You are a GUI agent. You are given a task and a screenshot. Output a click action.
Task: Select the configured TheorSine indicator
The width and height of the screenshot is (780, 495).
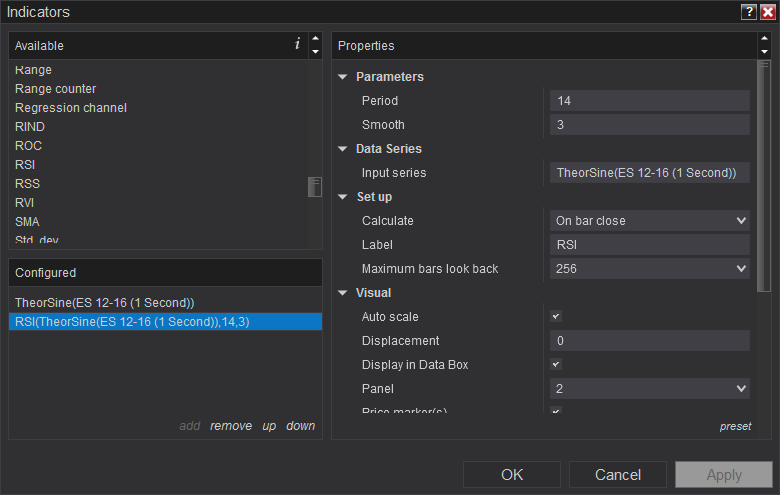point(104,302)
